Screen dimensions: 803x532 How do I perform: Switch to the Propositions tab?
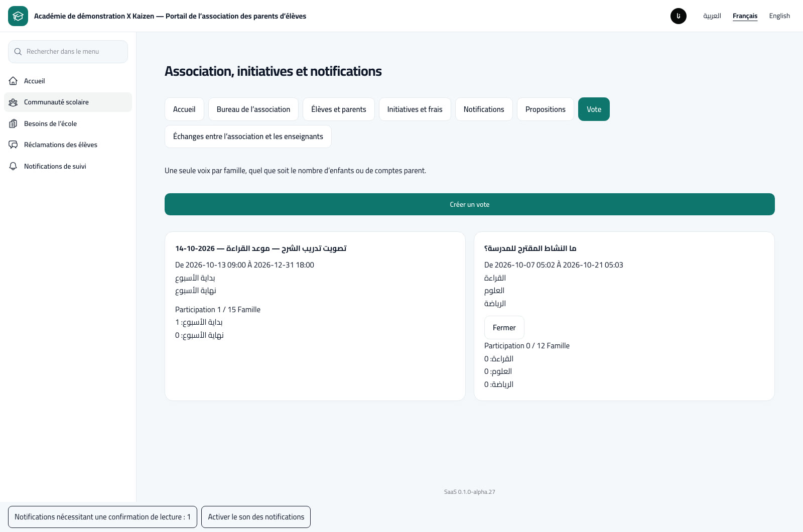tap(546, 109)
